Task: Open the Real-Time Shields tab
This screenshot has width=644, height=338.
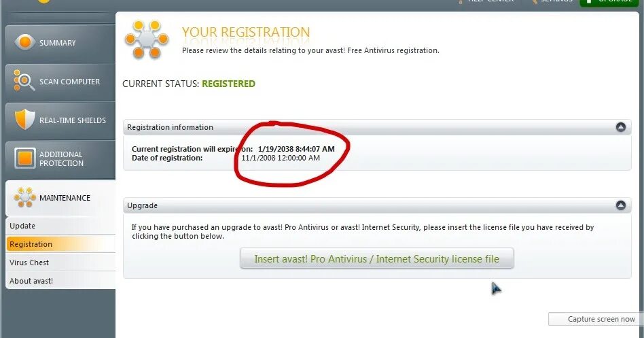Action: click(x=73, y=120)
